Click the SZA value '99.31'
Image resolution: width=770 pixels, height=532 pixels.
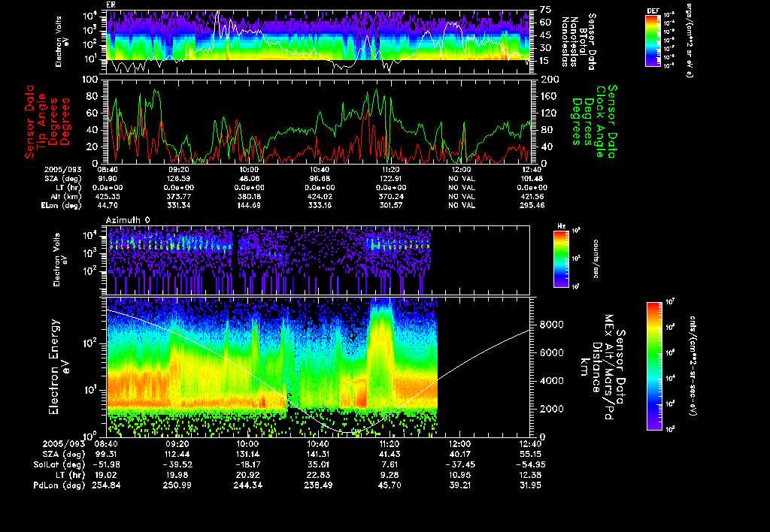point(106,454)
